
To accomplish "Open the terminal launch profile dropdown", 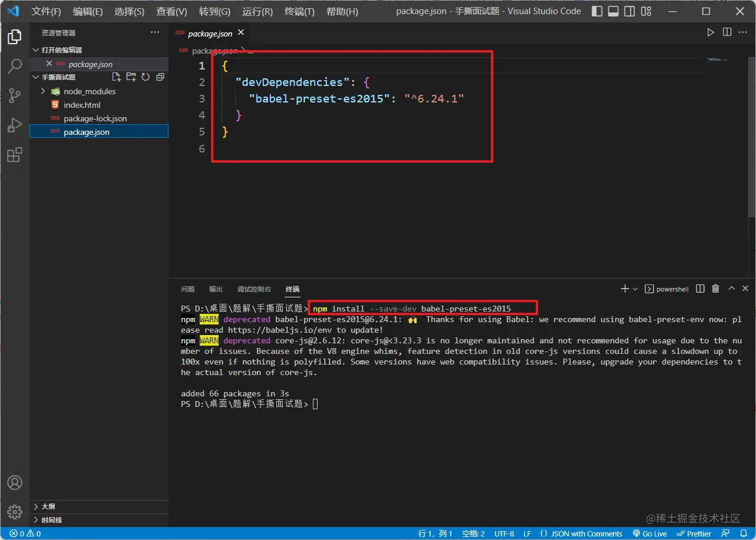I will point(635,289).
